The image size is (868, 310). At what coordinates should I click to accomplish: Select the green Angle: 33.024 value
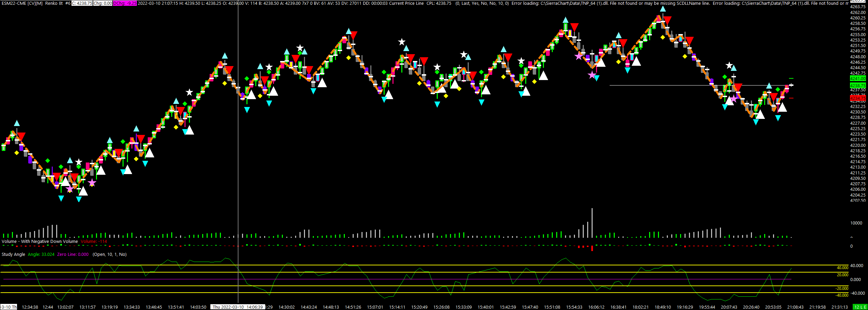[x=41, y=254]
